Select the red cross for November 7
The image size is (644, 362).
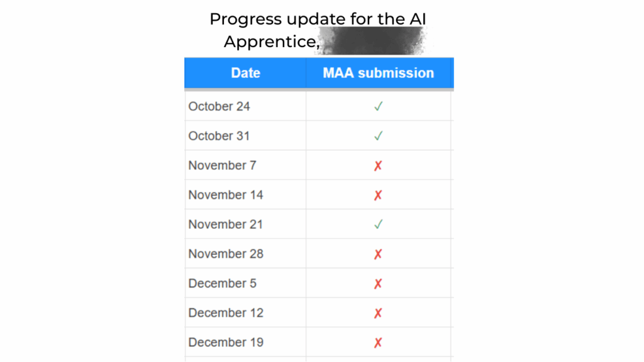click(378, 166)
